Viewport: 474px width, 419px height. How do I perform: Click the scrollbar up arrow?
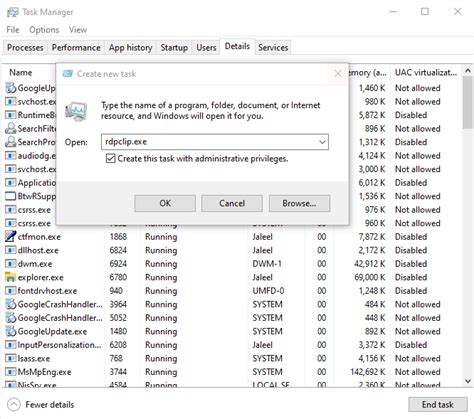pyautogui.click(x=468, y=71)
